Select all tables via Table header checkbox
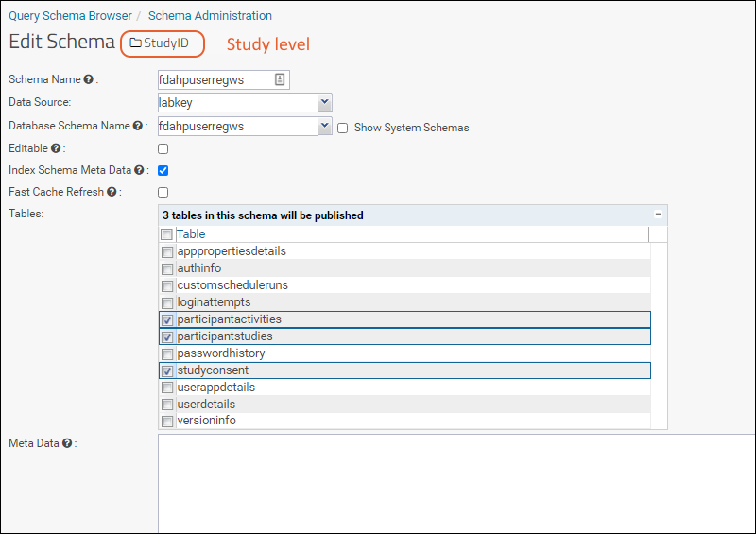This screenshot has width=756, height=534. click(x=166, y=234)
